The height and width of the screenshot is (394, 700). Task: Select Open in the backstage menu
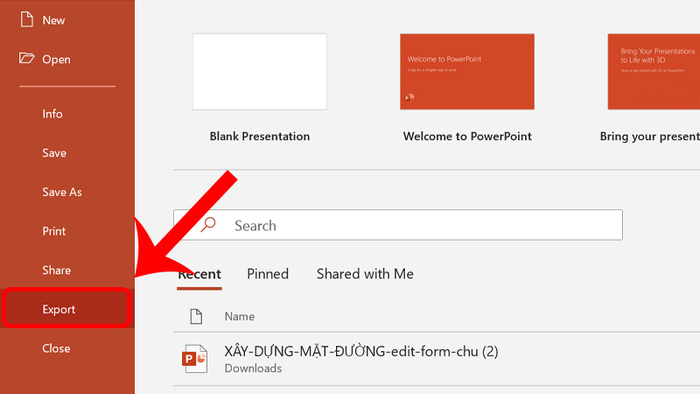56,59
